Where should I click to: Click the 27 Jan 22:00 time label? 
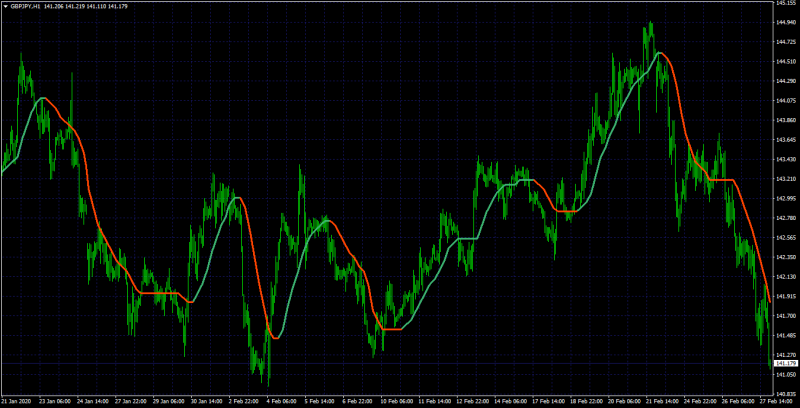pyautogui.click(x=131, y=402)
